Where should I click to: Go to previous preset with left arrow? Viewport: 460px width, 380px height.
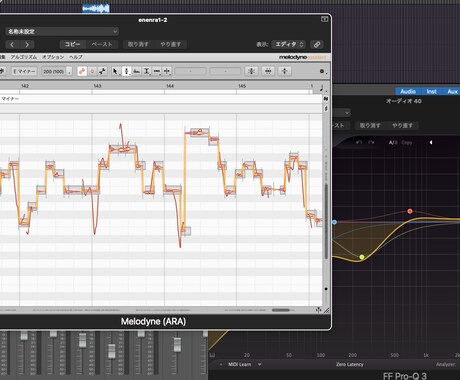pyautogui.click(x=12, y=44)
